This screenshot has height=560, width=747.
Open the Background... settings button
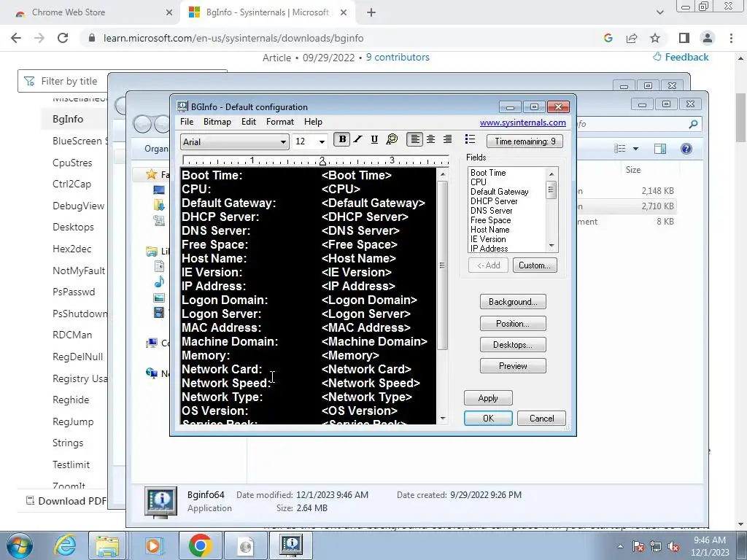513,302
